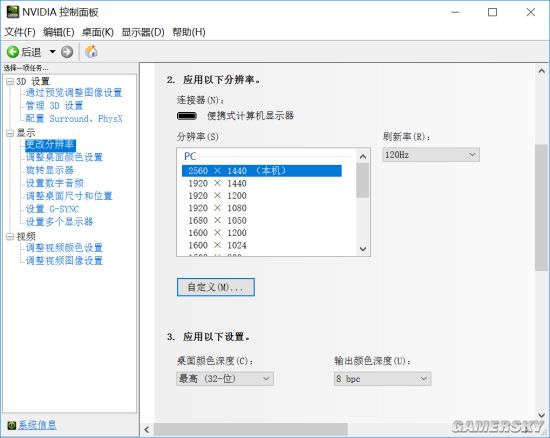Select 旋转显示器 in the tree

(x=49, y=170)
